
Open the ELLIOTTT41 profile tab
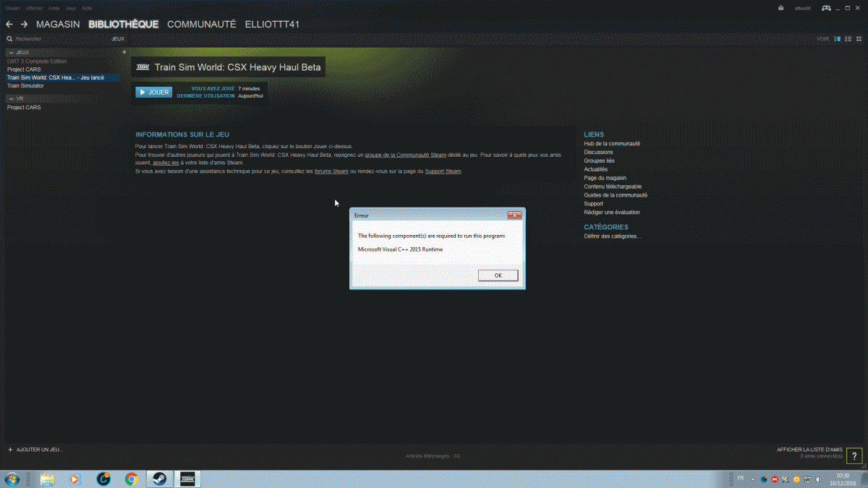[x=273, y=25]
